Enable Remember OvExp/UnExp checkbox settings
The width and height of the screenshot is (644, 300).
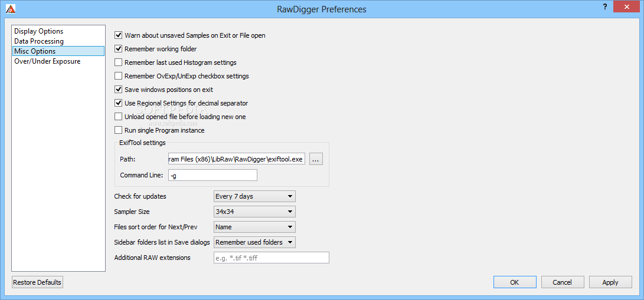[119, 76]
